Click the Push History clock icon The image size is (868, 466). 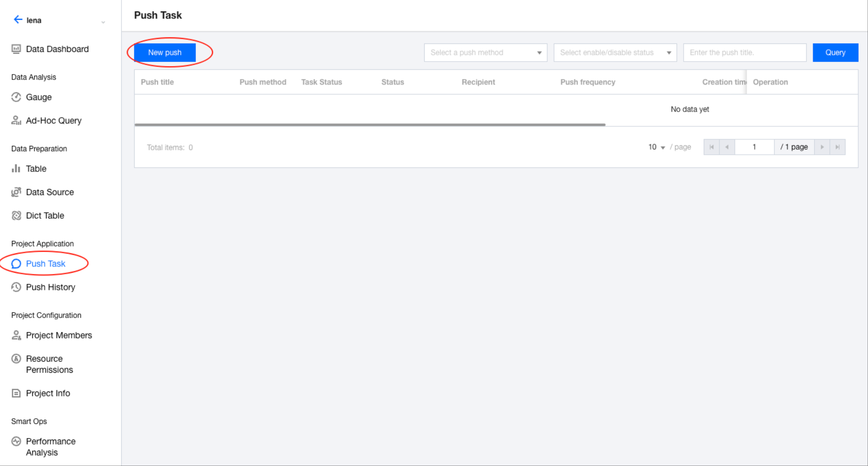point(16,287)
